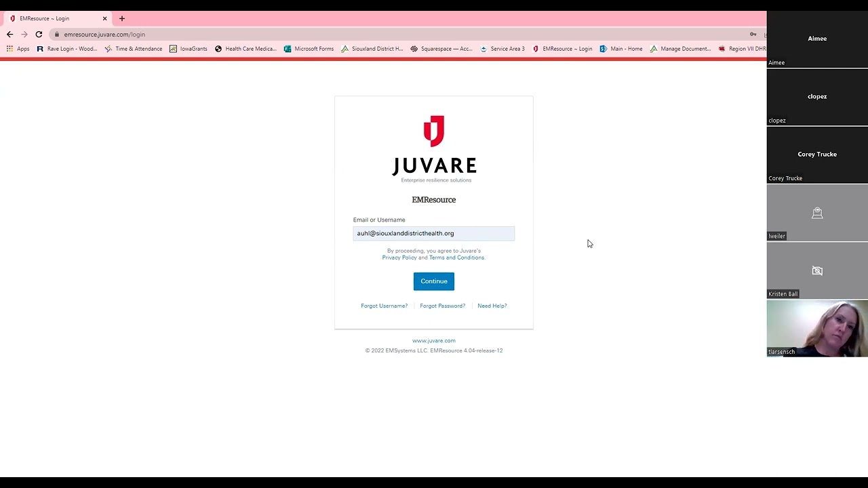Open the IowaGrants bookmark
The width and height of the screenshot is (868, 488).
point(189,49)
